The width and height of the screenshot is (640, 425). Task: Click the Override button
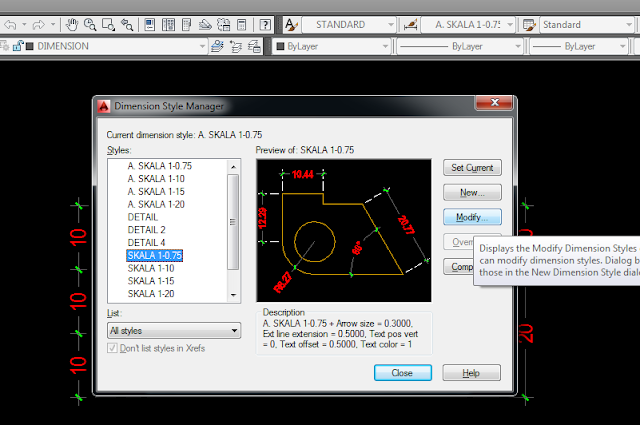[x=459, y=242]
